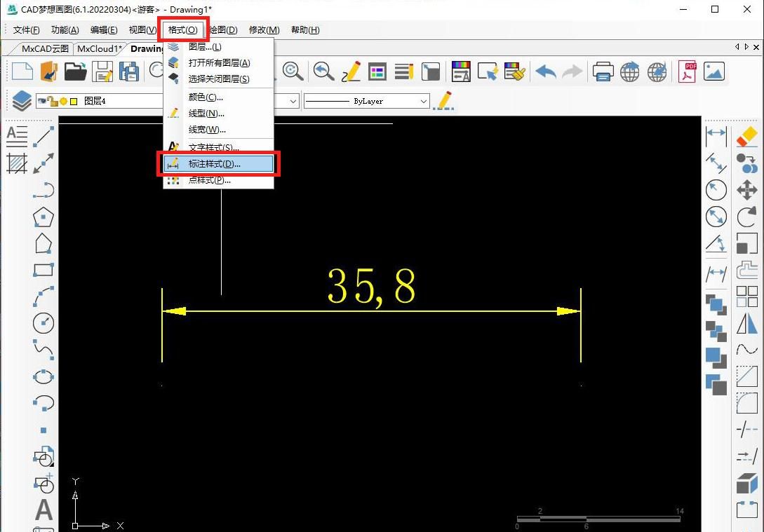Toggle layer 图层4 freeze sun icon
The image size is (764, 532).
(63, 101)
